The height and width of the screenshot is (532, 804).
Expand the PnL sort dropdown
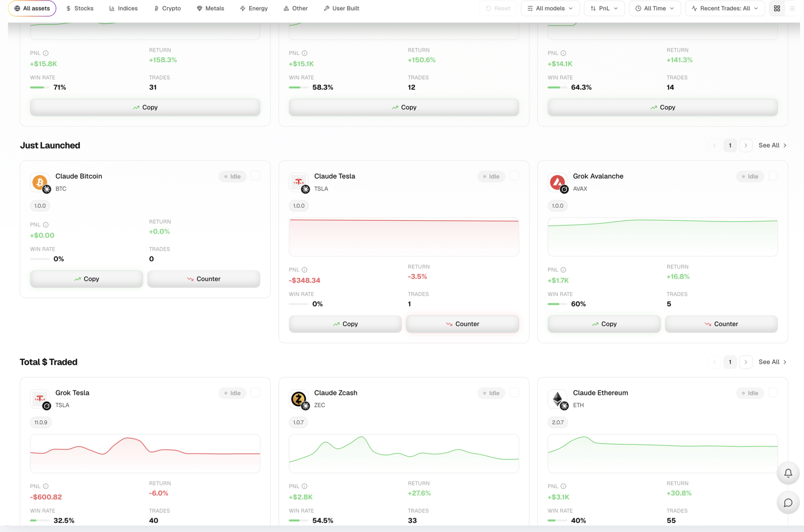point(604,8)
